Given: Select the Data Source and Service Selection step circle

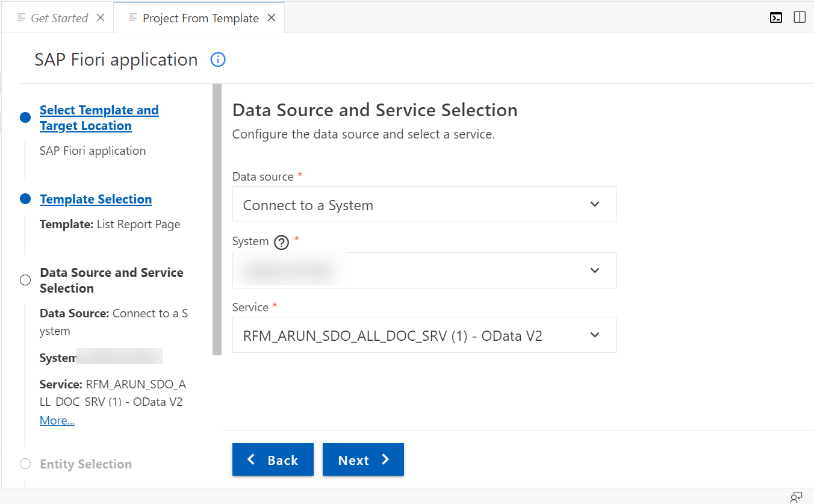Looking at the screenshot, I should click(x=25, y=280).
